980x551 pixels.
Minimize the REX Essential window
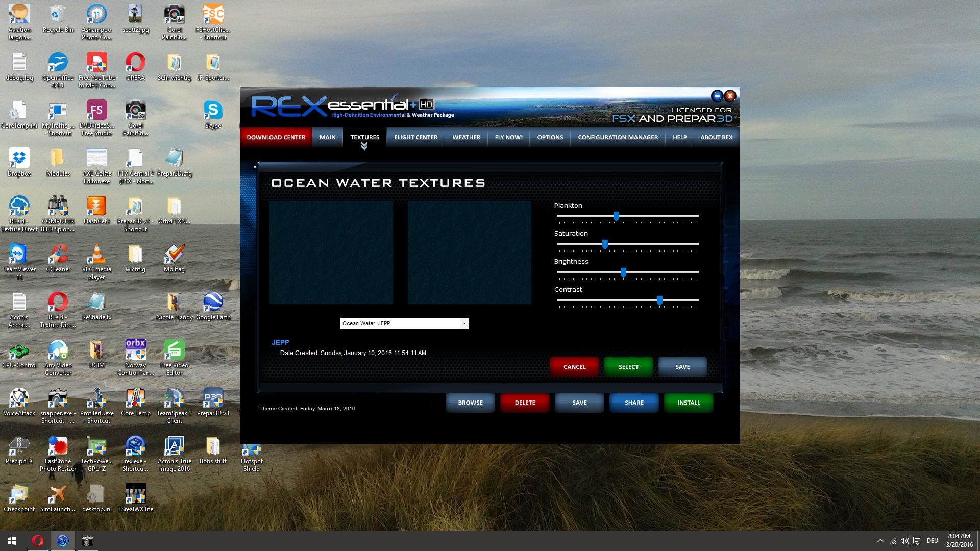pyautogui.click(x=717, y=96)
